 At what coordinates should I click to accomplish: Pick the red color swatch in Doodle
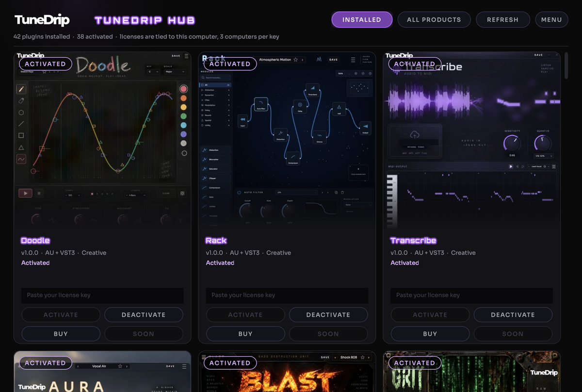(x=184, y=89)
